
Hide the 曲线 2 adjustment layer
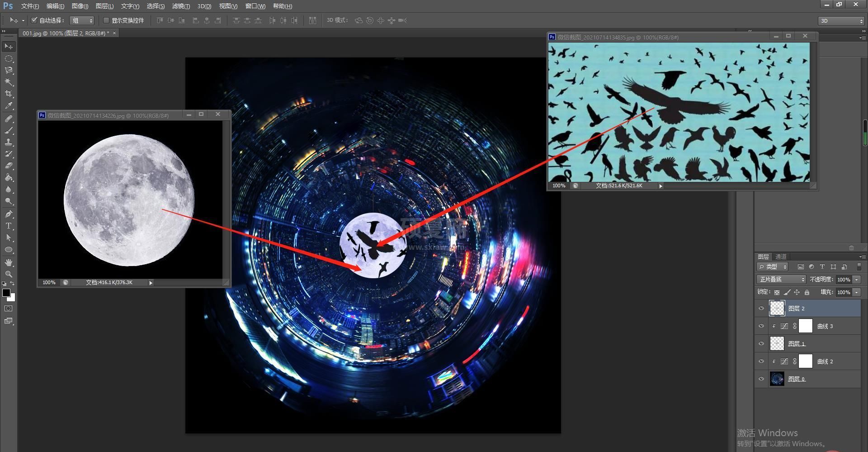tap(761, 362)
